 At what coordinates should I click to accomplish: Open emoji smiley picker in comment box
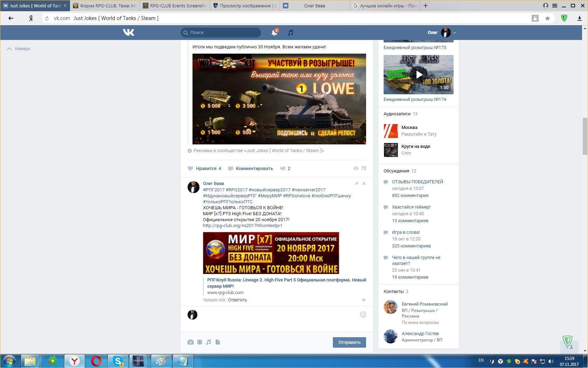pyautogui.click(x=363, y=314)
